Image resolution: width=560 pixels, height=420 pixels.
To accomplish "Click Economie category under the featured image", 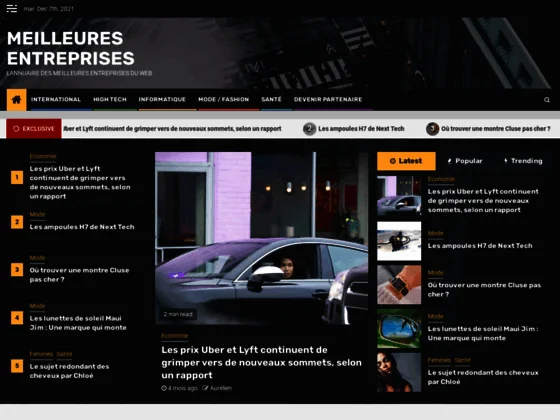I will pyautogui.click(x=175, y=336).
